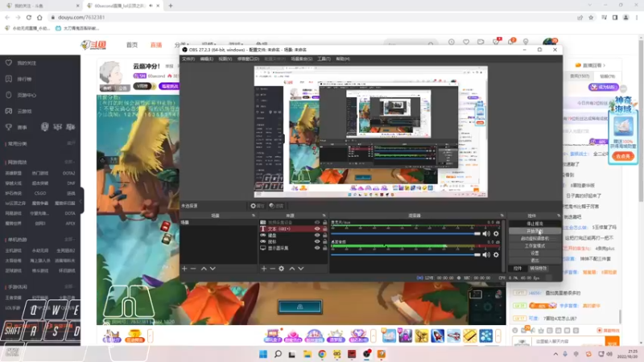Move selected source down in Sources panel
The height and width of the screenshot is (362, 644).
click(x=301, y=269)
